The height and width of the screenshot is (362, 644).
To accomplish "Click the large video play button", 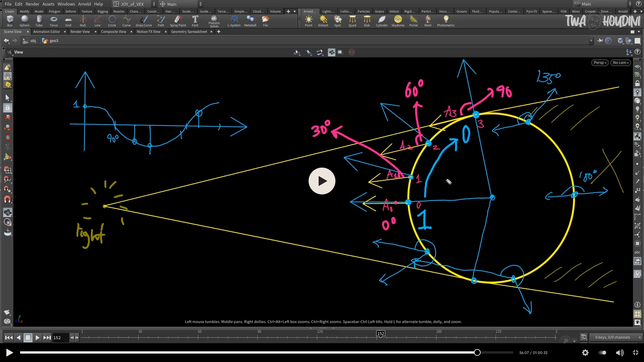I will click(x=322, y=181).
